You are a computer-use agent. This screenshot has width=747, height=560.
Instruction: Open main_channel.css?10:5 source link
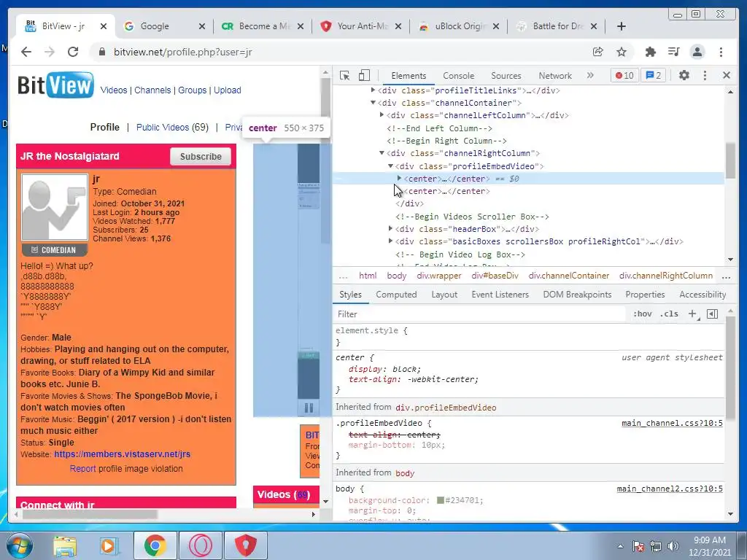[672, 423]
